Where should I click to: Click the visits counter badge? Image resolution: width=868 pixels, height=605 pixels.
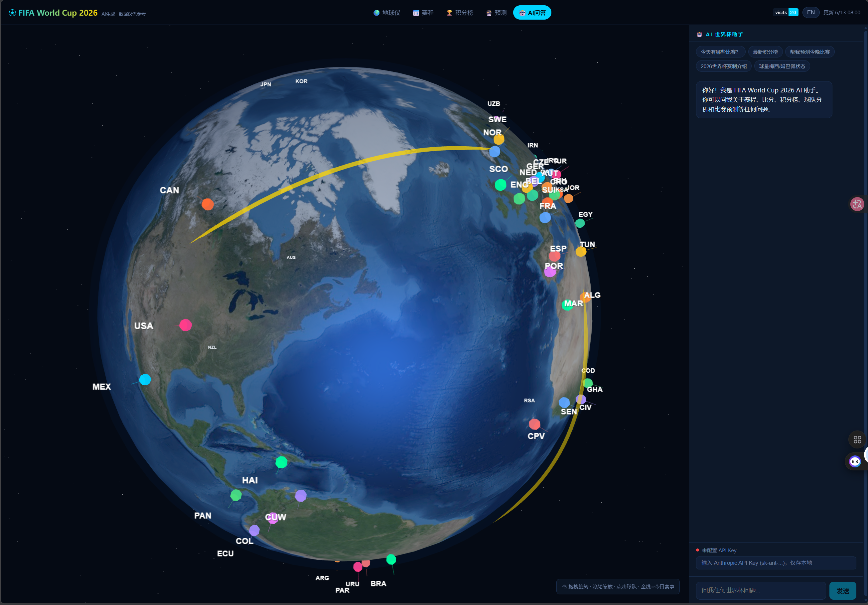[786, 13]
